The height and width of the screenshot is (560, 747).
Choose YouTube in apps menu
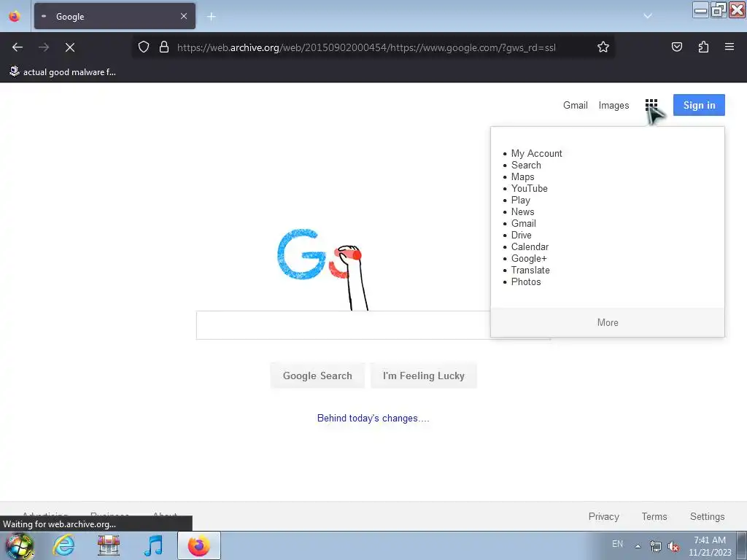[x=530, y=189]
